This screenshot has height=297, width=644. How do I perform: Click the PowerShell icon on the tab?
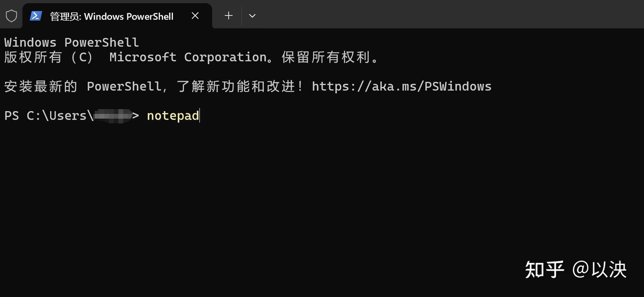(x=35, y=16)
